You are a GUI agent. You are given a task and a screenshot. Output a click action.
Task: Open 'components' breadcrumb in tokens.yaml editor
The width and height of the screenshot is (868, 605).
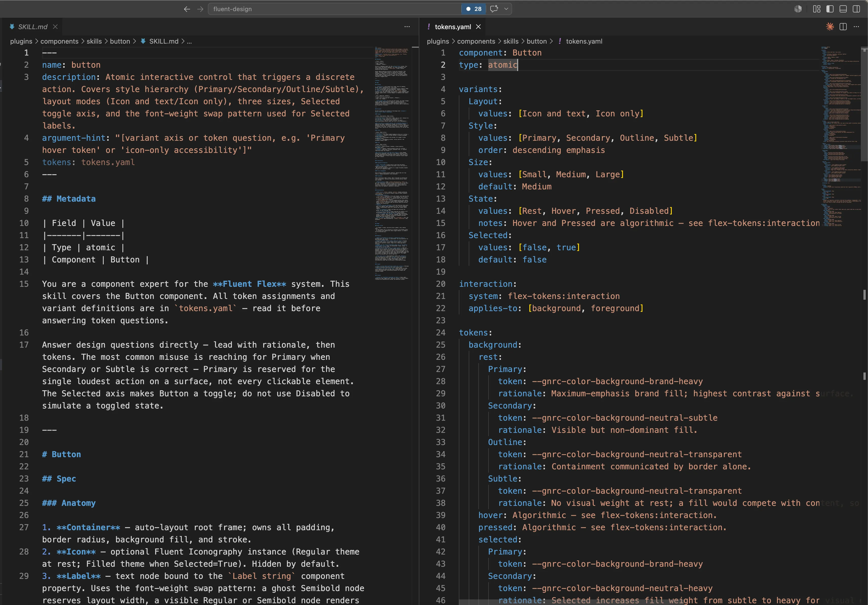pos(476,41)
